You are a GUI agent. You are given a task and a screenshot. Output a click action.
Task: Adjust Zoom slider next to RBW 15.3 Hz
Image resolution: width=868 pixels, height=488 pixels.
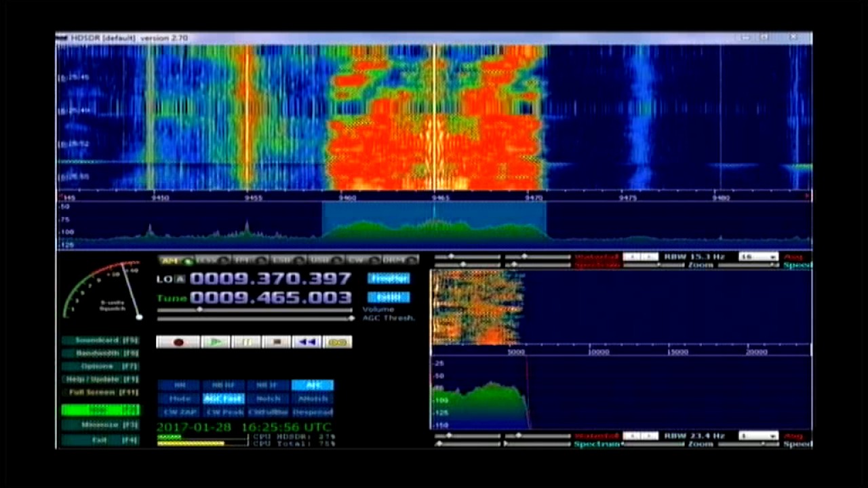click(653, 265)
